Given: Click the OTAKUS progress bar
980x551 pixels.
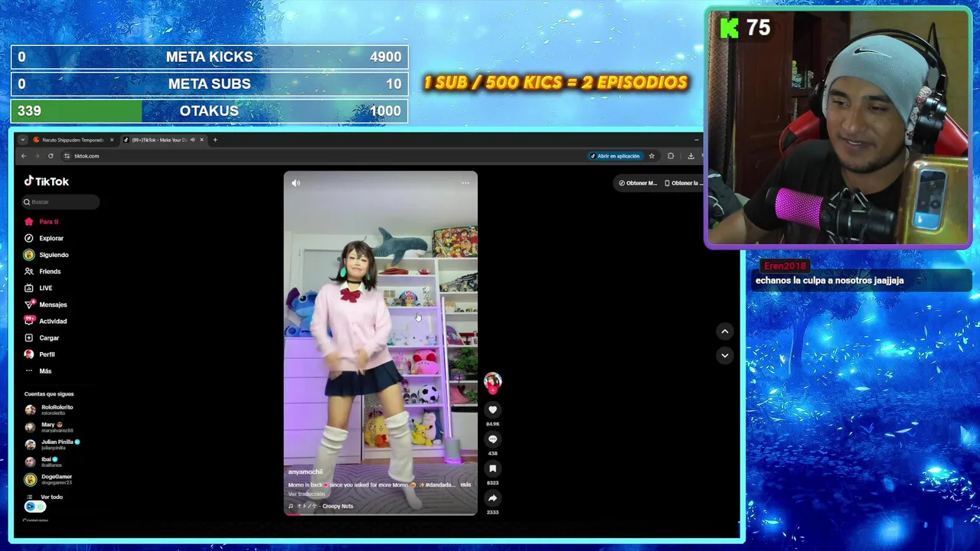Looking at the screenshot, I should click(209, 111).
